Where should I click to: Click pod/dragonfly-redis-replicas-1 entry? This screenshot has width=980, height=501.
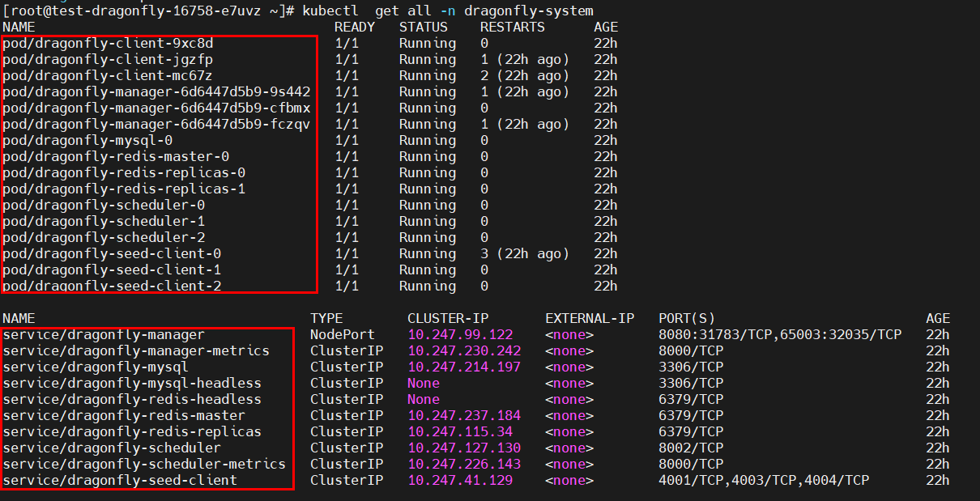click(124, 189)
